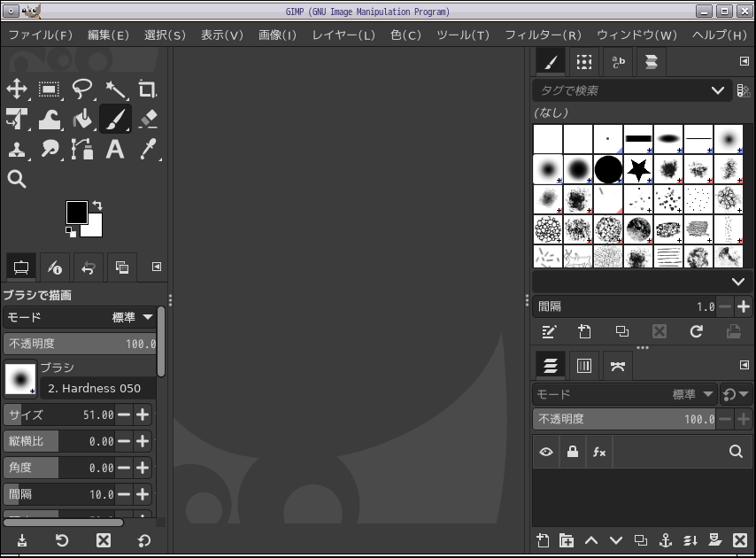Activate the Eraser tool
The width and height of the screenshot is (756, 558).
[x=147, y=119]
